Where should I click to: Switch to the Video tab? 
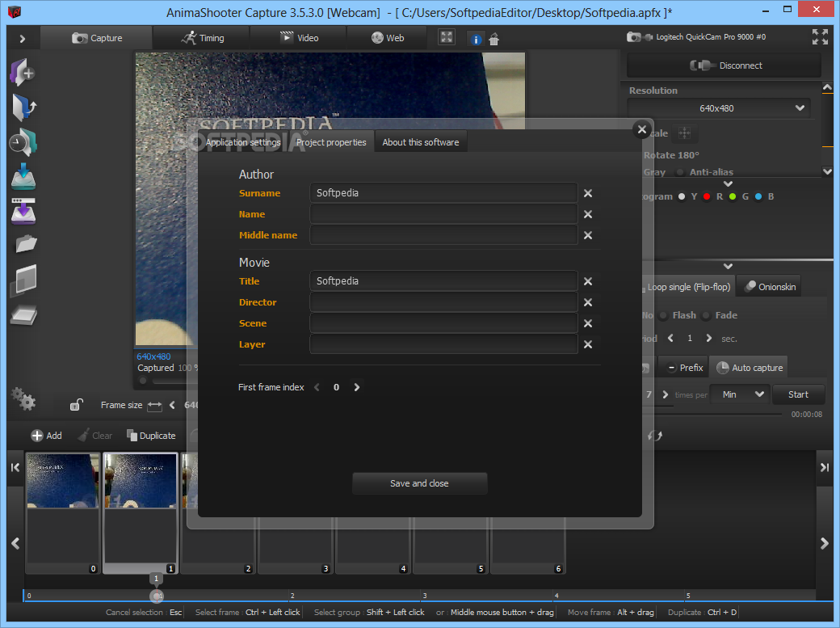[299, 38]
